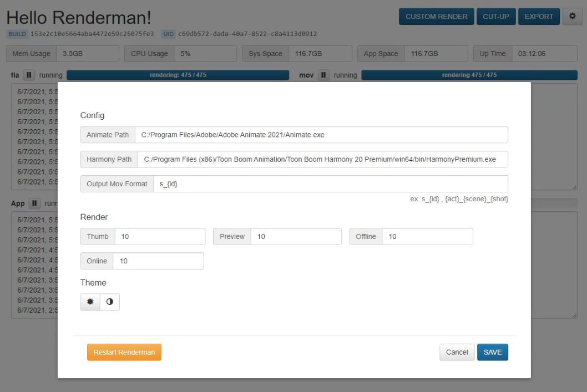Image resolution: width=587 pixels, height=392 pixels.
Task: Edit the Harmony Path field
Action: (322, 159)
